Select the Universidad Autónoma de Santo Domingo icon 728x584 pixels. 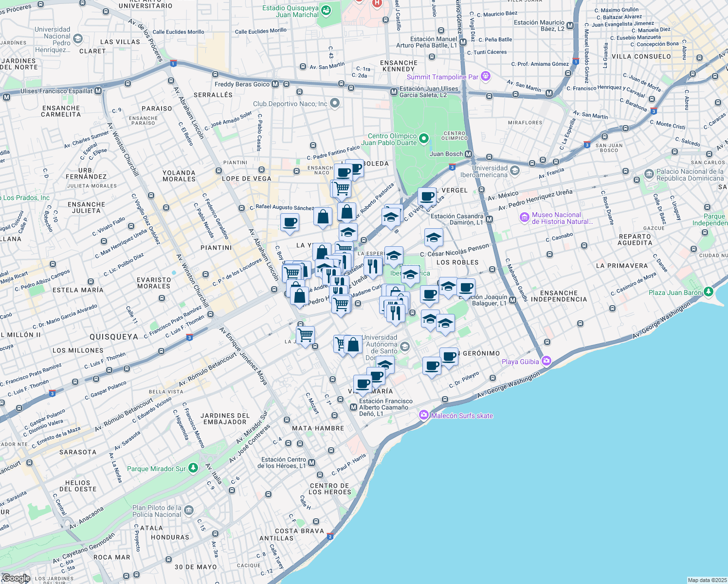click(405, 347)
